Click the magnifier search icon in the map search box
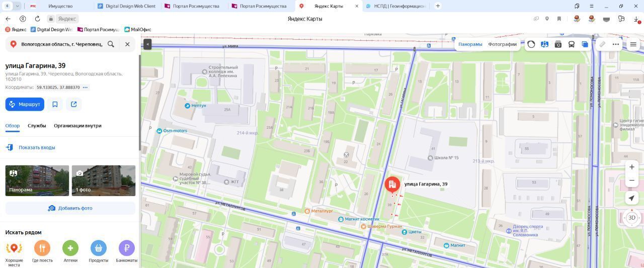 pyautogui.click(x=111, y=44)
